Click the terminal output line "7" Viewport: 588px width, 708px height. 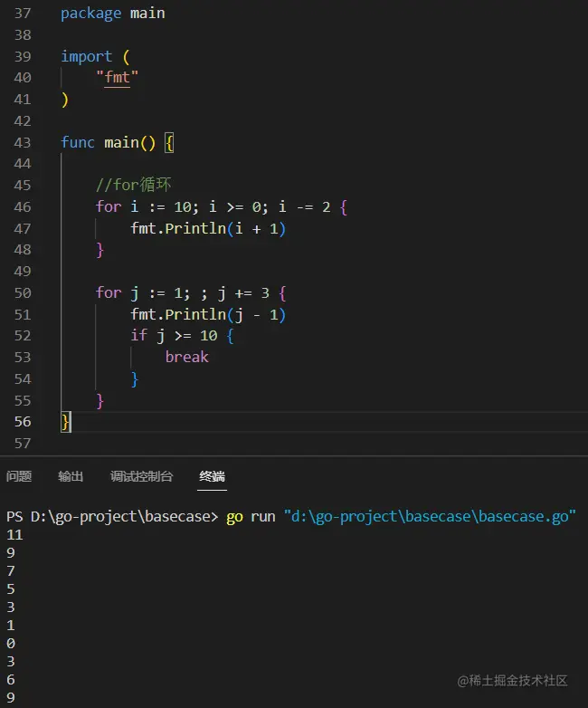coord(11,571)
